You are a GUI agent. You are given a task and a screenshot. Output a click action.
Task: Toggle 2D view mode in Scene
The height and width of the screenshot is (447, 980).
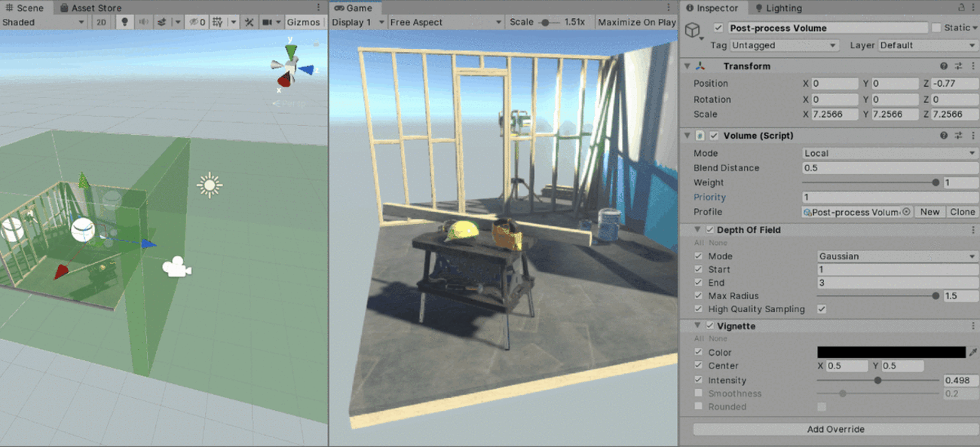click(x=102, y=22)
